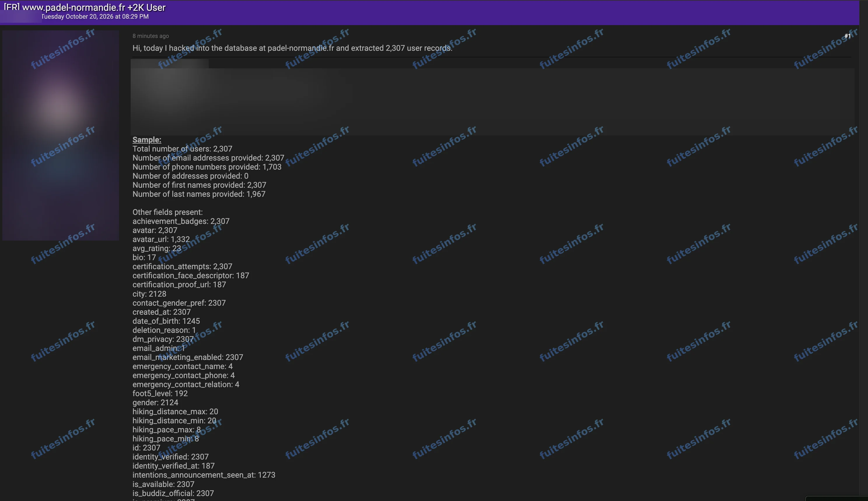The height and width of the screenshot is (501, 868).
Task: Select "Number of first names provided" line
Action: [x=199, y=185]
